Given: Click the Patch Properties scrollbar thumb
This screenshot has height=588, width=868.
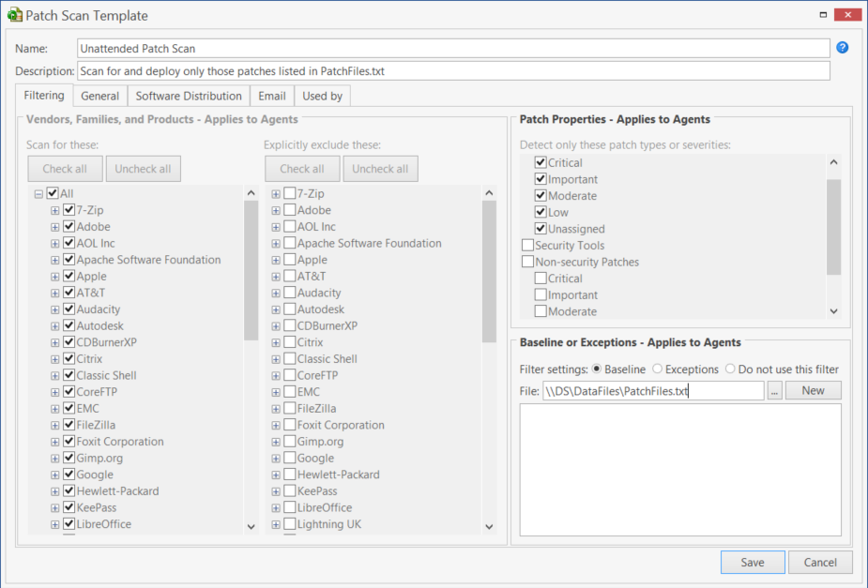Looking at the screenshot, I should (x=833, y=227).
